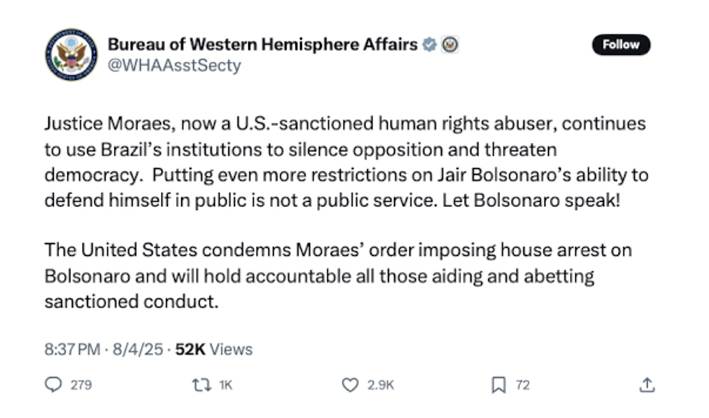Click the 279 replies count
This screenshot has height=418, width=709.
pyautogui.click(x=81, y=385)
